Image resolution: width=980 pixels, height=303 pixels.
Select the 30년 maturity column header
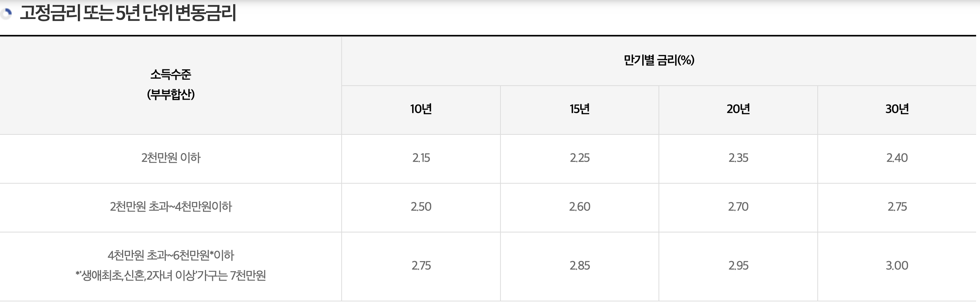point(897,110)
